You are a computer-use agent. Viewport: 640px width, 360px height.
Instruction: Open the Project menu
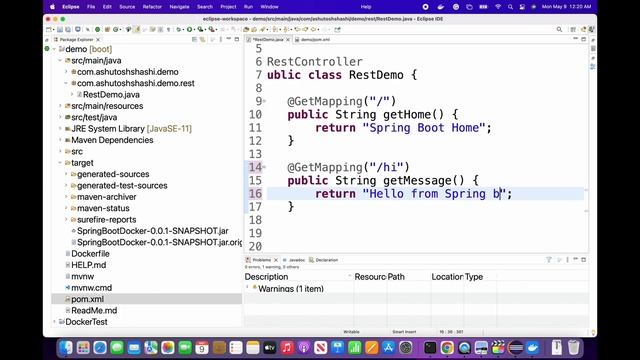[228, 7]
